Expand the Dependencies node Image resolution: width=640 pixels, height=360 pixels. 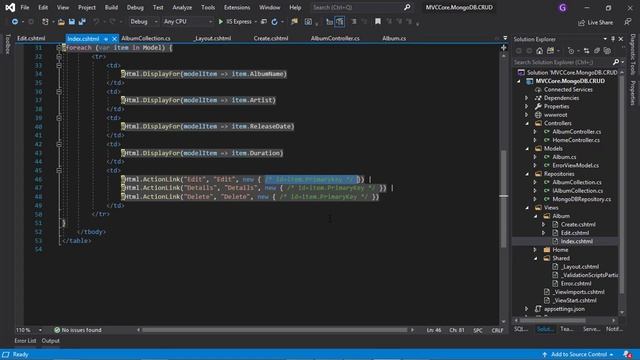[527, 98]
